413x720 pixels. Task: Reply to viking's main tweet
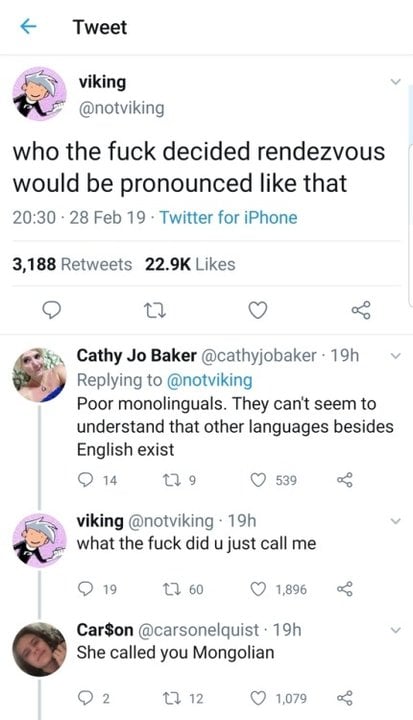click(x=52, y=310)
